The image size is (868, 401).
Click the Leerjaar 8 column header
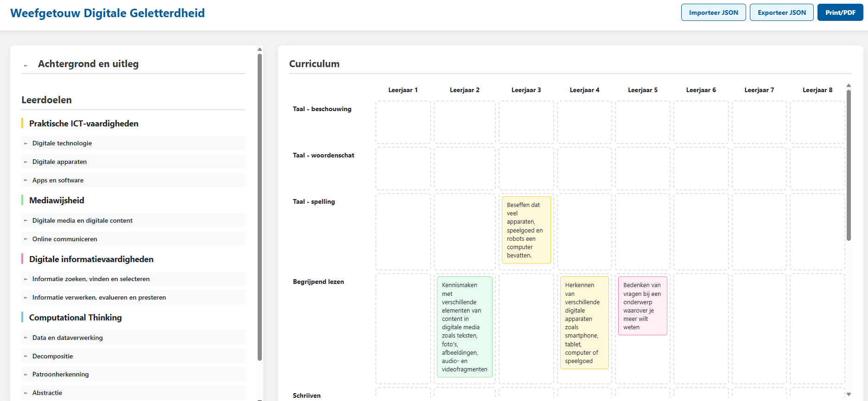pos(817,90)
